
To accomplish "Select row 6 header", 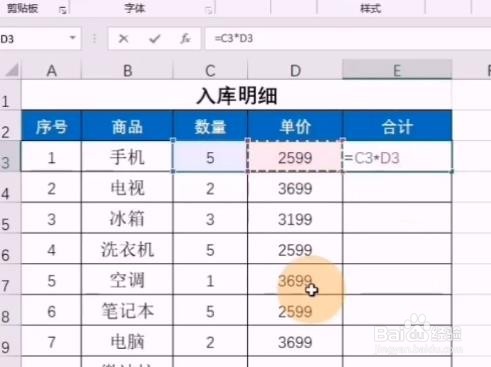I will click(10, 248).
